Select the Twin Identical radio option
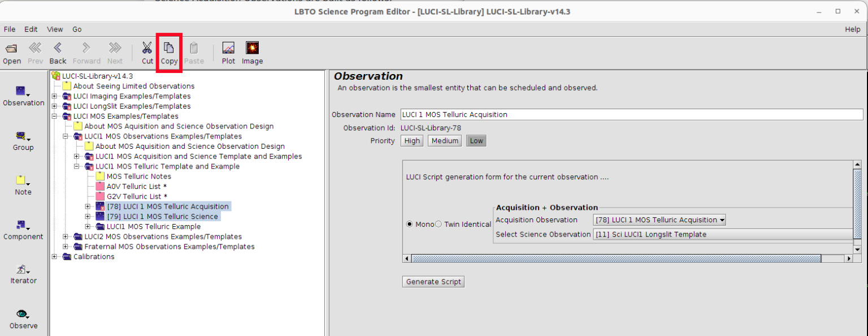The image size is (868, 336). (439, 225)
